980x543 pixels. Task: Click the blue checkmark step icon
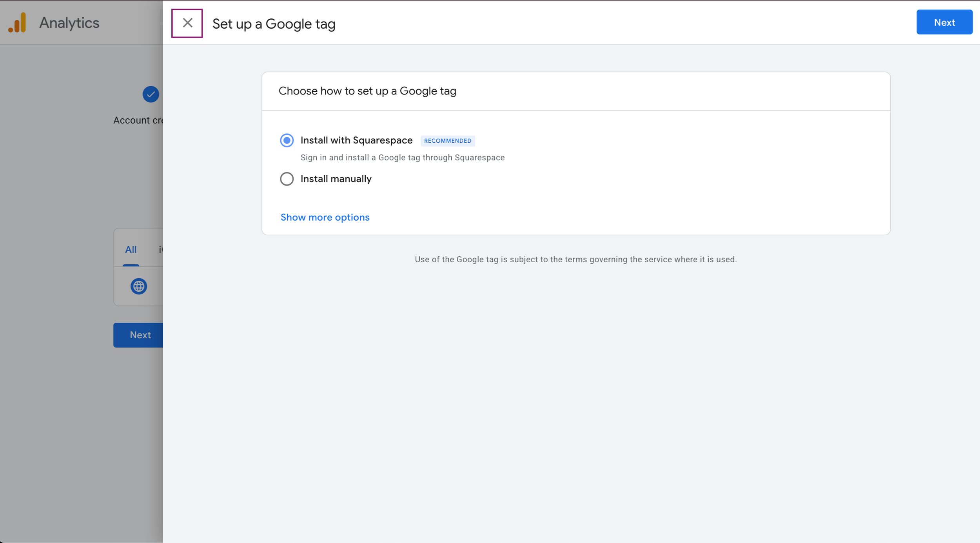(x=151, y=94)
